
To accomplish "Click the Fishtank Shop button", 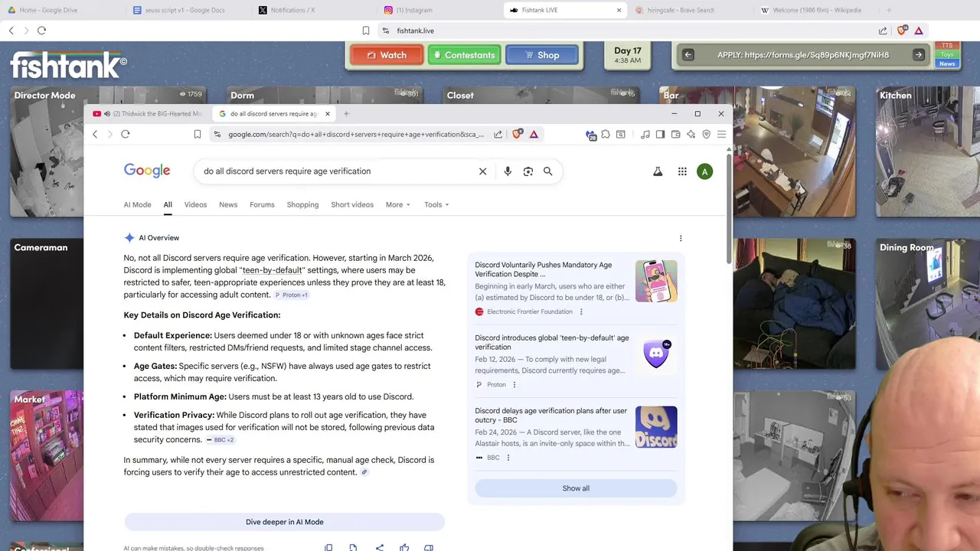I will [x=542, y=55].
